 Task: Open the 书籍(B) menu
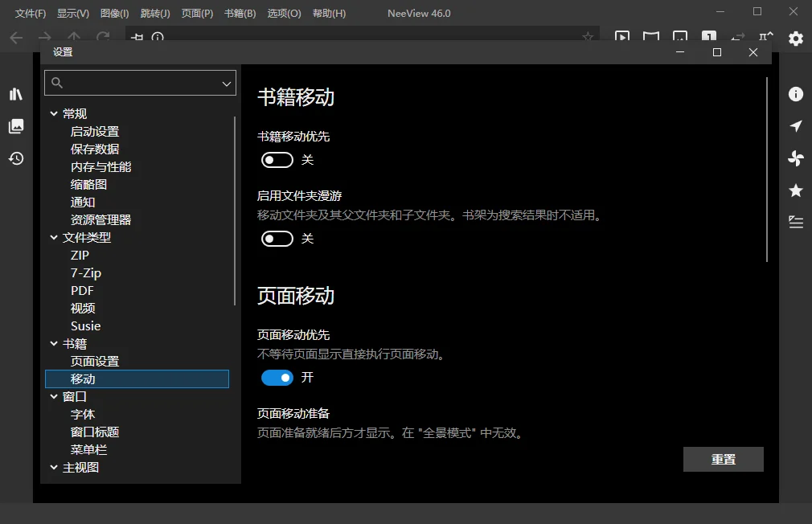[x=240, y=14]
